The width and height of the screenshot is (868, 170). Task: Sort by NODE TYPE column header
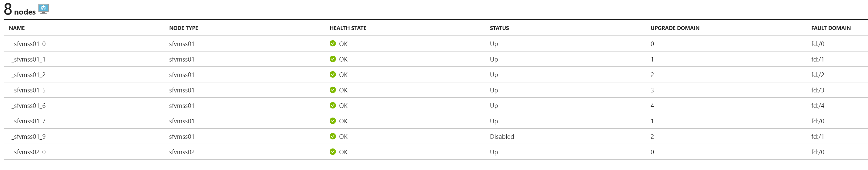(x=184, y=28)
